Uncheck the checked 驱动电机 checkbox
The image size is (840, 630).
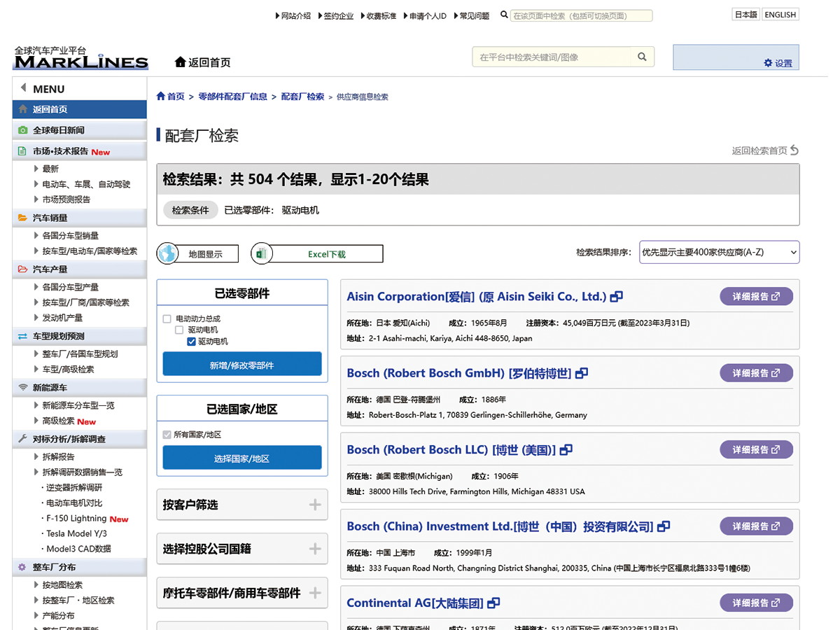(x=191, y=342)
